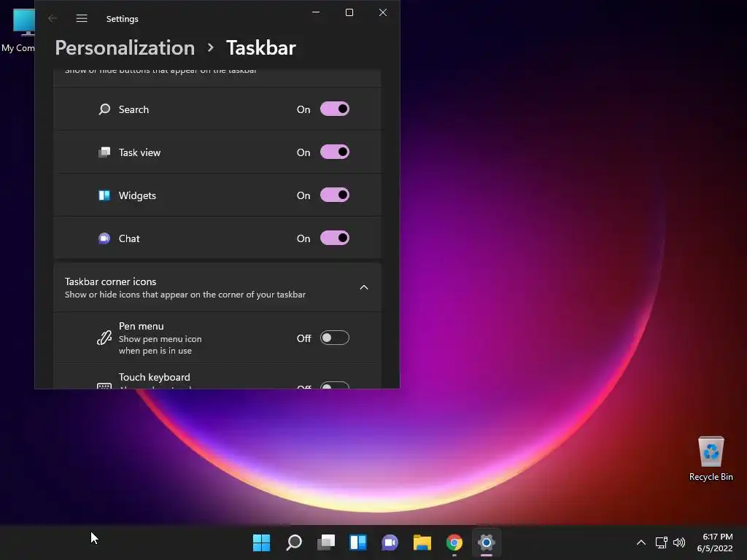The width and height of the screenshot is (747, 560).
Task: Select the Recycle Bin desktop icon
Action: point(711,458)
